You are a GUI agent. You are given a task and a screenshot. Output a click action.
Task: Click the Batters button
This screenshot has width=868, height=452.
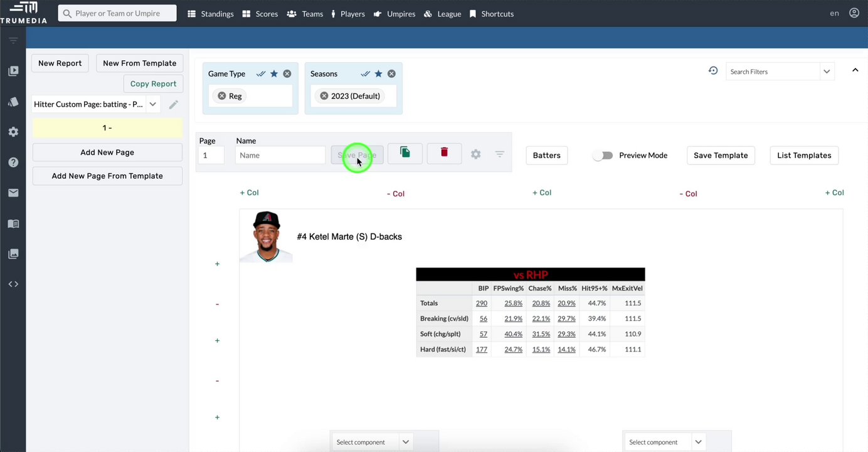(547, 155)
